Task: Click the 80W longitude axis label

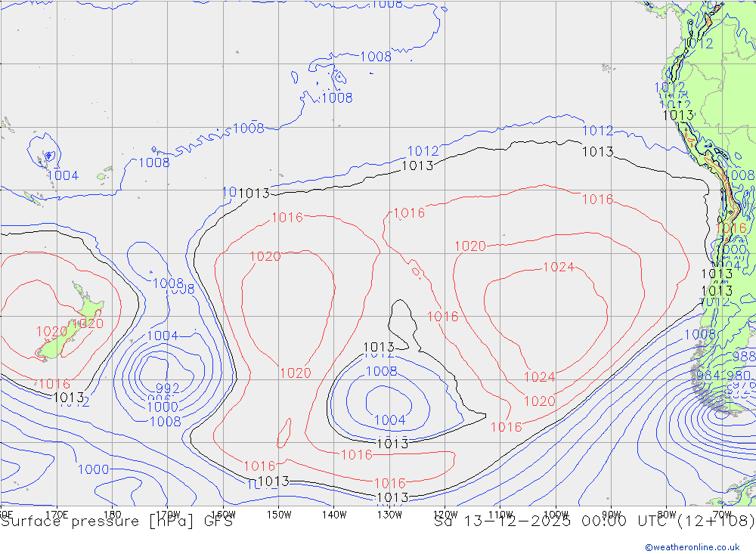Action: (667, 515)
